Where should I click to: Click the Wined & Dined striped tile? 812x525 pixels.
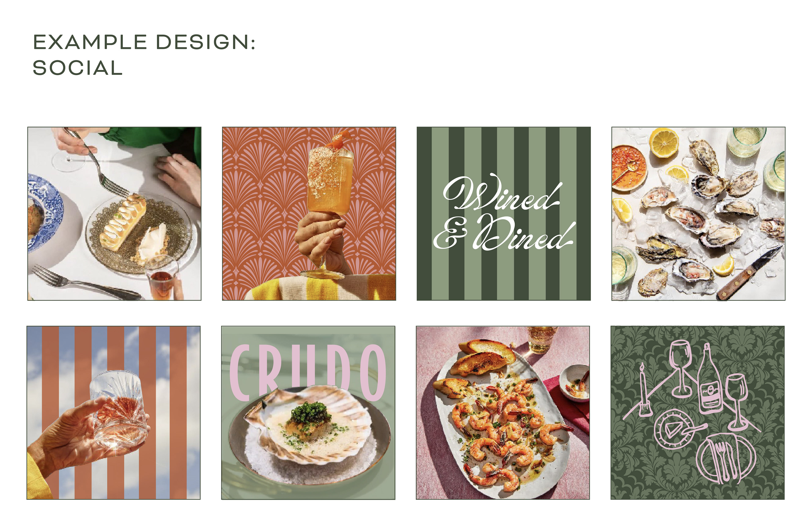coord(503,214)
